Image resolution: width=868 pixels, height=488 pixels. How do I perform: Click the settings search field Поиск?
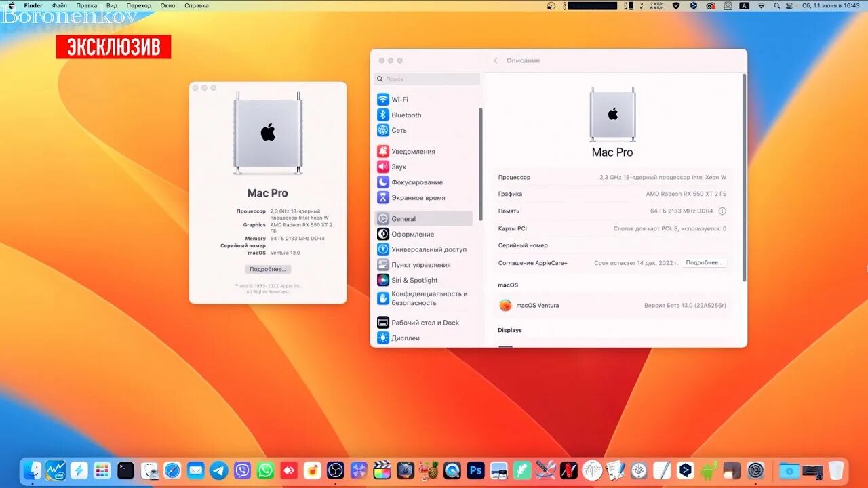coord(427,79)
